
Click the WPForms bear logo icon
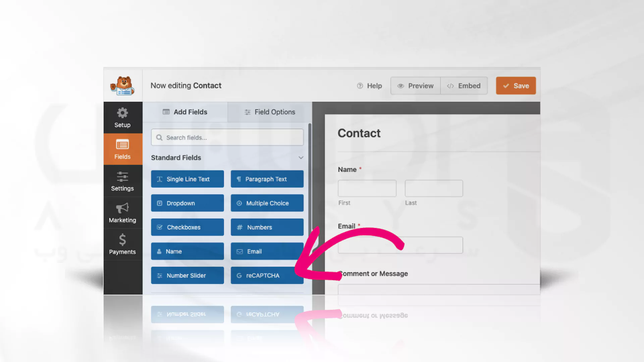pyautogui.click(x=123, y=86)
